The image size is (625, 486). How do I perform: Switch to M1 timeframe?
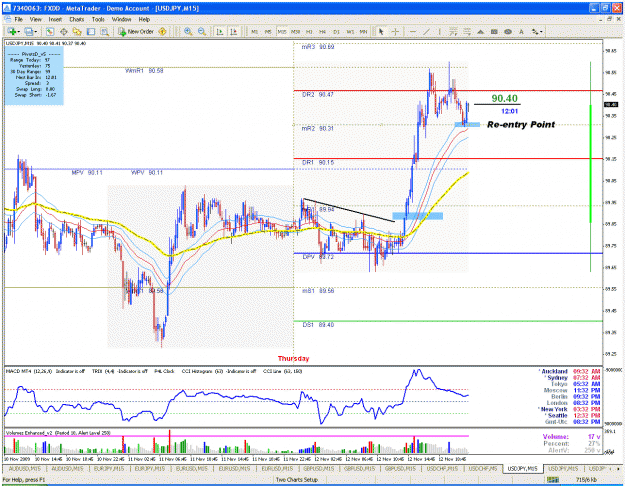[x=255, y=31]
